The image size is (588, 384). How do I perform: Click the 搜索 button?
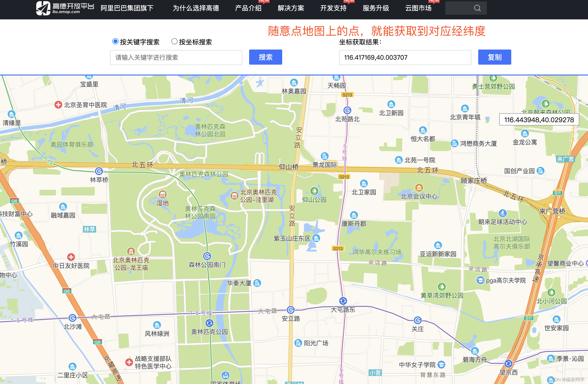tap(265, 57)
